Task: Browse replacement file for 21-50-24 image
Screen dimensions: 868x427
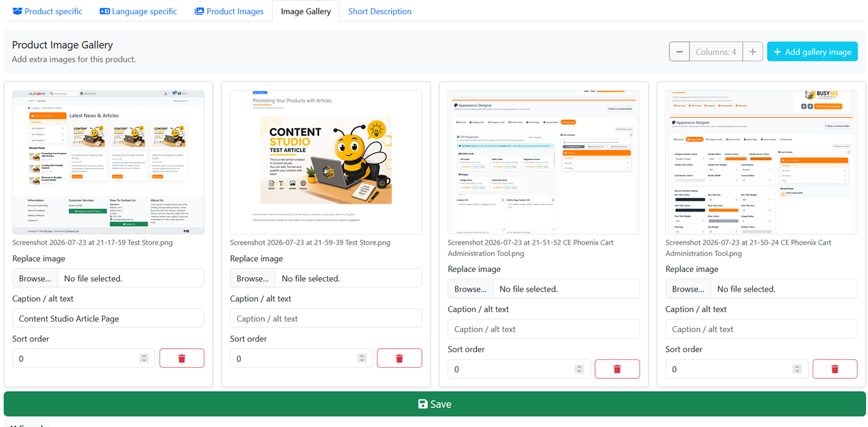Action: tap(688, 288)
